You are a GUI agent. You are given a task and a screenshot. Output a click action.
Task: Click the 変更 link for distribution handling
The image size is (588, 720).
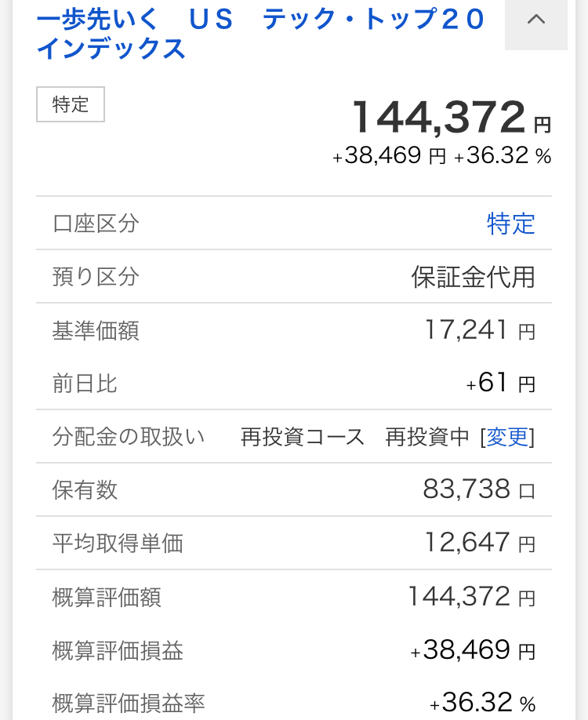[x=510, y=437]
